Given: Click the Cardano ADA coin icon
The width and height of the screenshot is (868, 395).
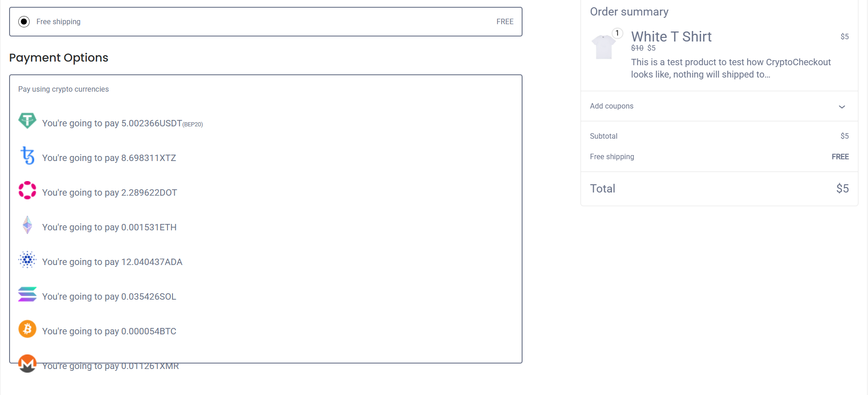Looking at the screenshot, I should 27,260.
